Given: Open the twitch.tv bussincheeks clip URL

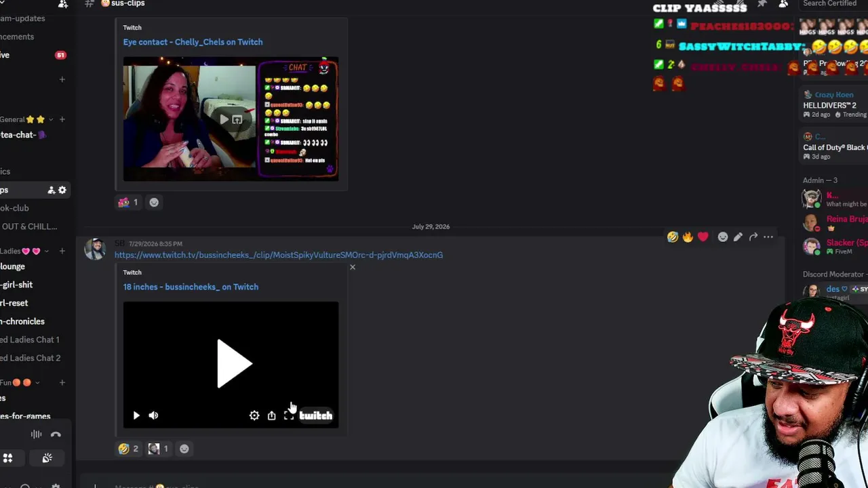Looking at the screenshot, I should point(279,255).
